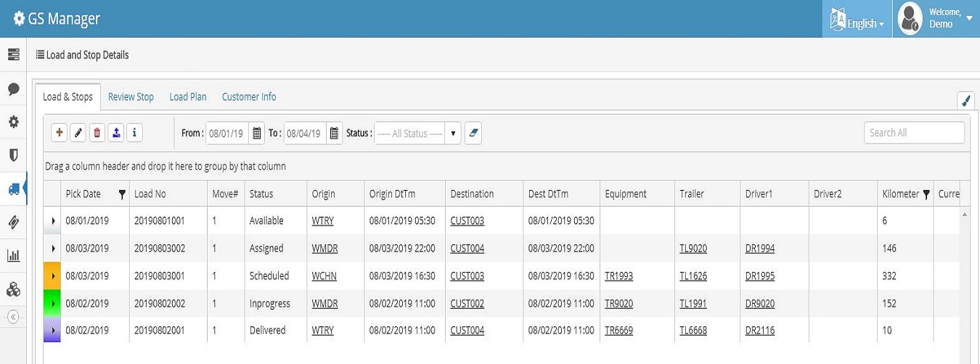The width and height of the screenshot is (980, 364).
Task: Click the blue upload icon
Action: (x=116, y=133)
